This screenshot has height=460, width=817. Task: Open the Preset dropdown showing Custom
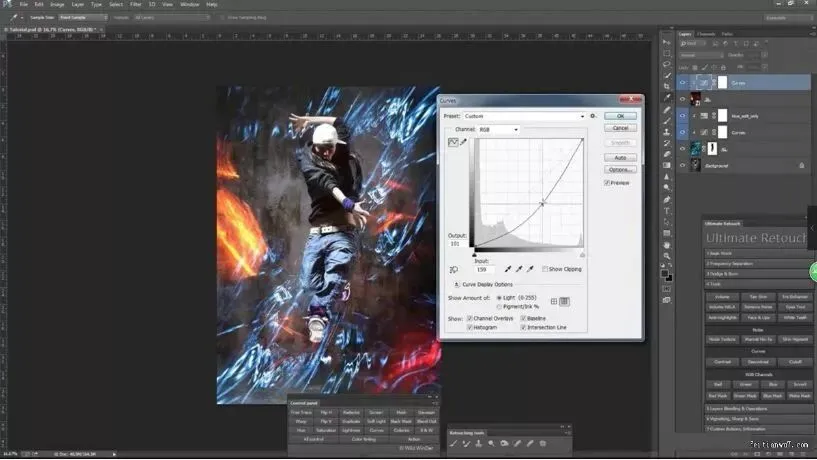(x=524, y=116)
